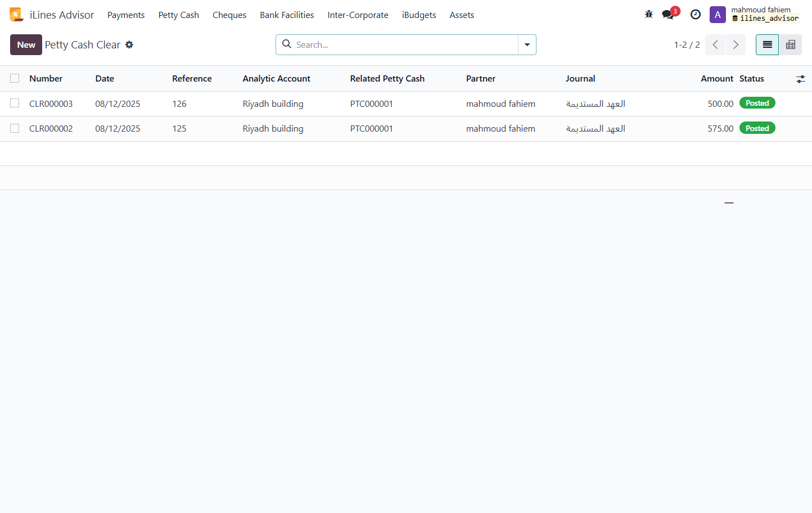Image resolution: width=812 pixels, height=513 pixels.
Task: Click the New button
Action: click(26, 44)
